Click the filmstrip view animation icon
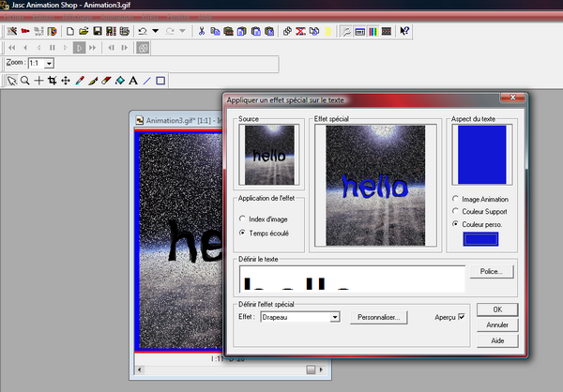 click(387, 31)
